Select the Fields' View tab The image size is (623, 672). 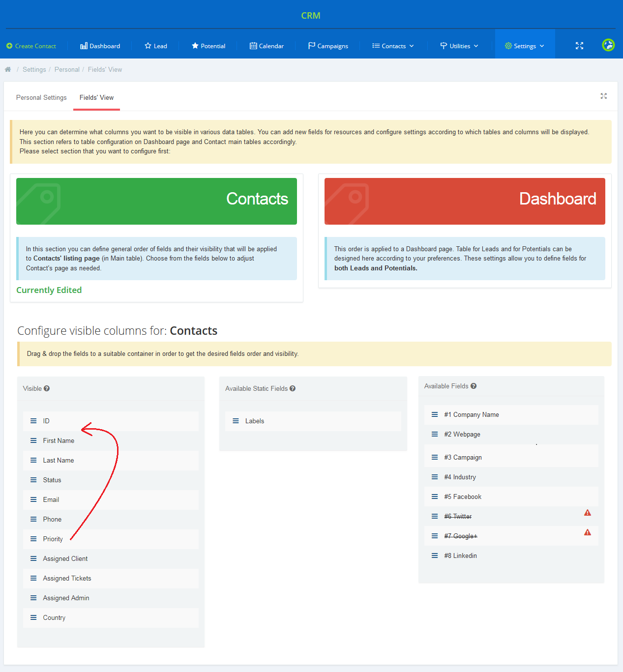[x=96, y=97]
